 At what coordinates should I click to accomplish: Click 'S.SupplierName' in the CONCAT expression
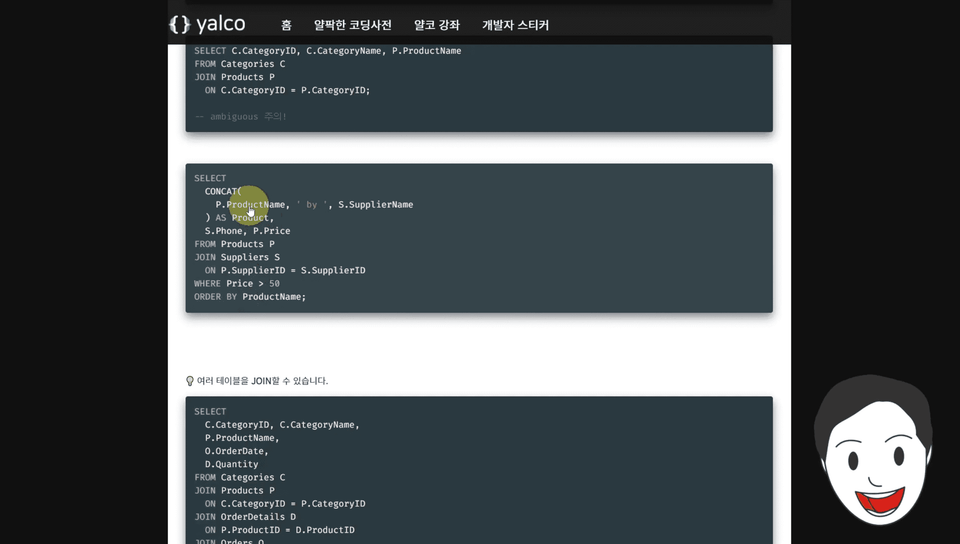(x=376, y=204)
